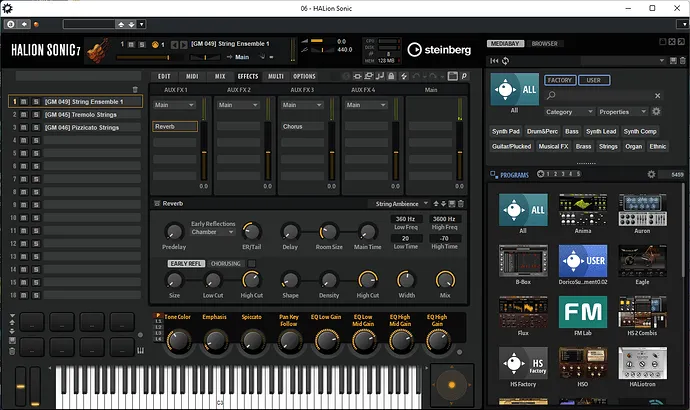This screenshot has width=690, height=410.
Task: Click the p icon at toolbar end
Action: (464, 76)
